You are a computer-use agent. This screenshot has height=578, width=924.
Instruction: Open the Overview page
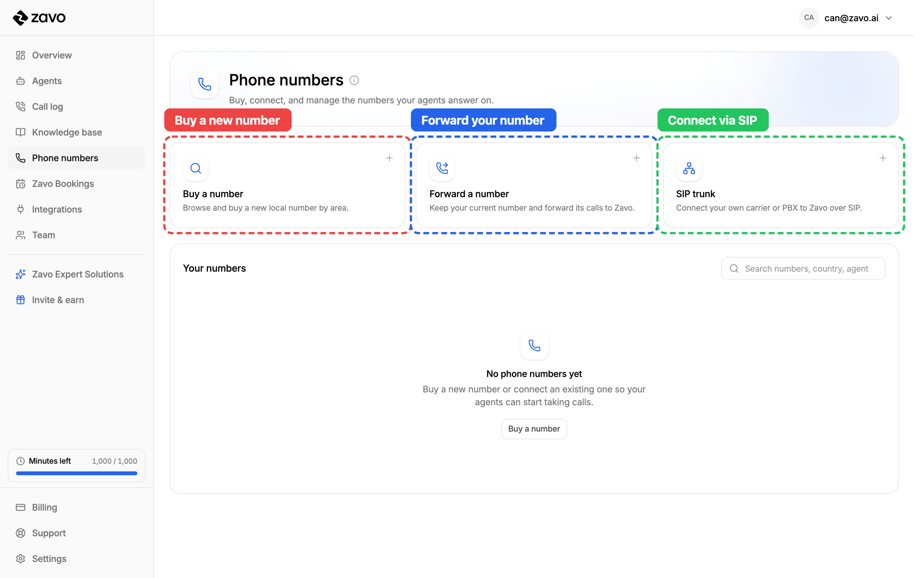[76, 55]
